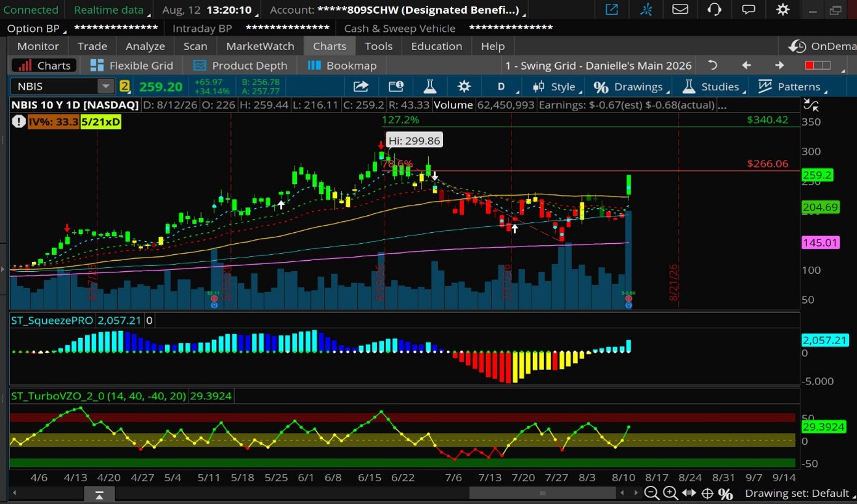
Task: Open the pop-out window icon in title bar
Action: coord(612,10)
